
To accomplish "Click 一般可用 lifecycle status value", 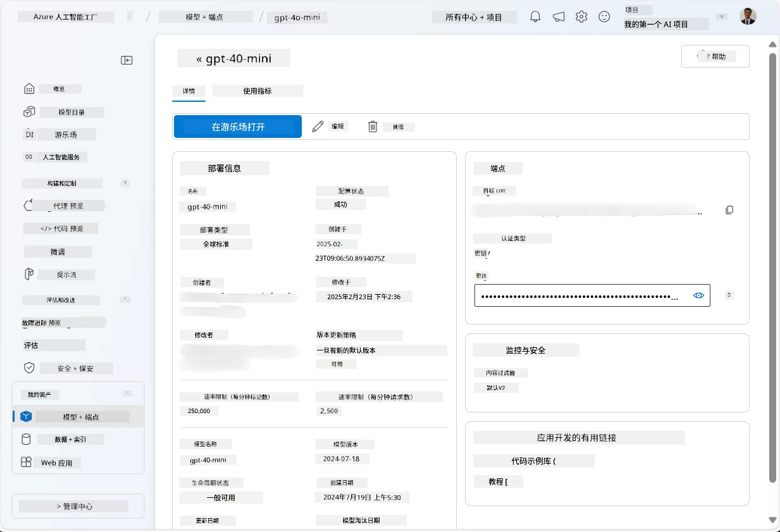I will (x=221, y=498).
